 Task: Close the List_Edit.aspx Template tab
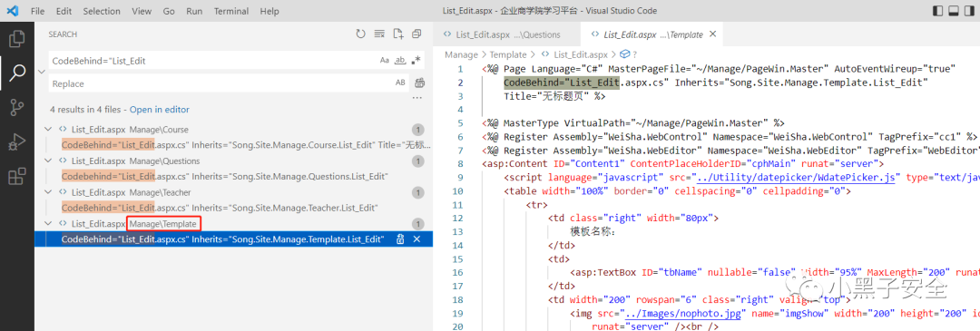(x=713, y=34)
